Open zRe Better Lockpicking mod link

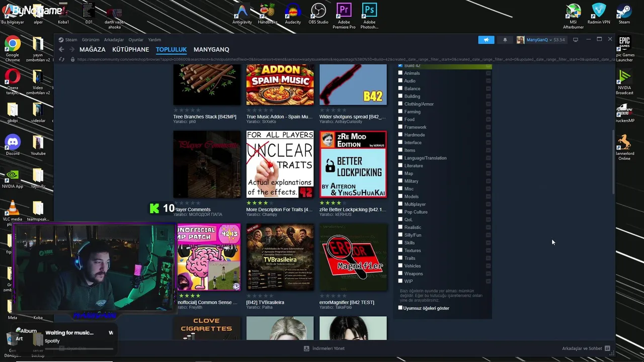tap(353, 210)
